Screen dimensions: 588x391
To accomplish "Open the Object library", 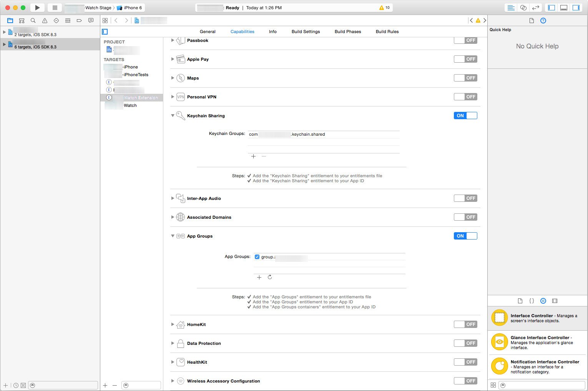I will [x=543, y=301].
